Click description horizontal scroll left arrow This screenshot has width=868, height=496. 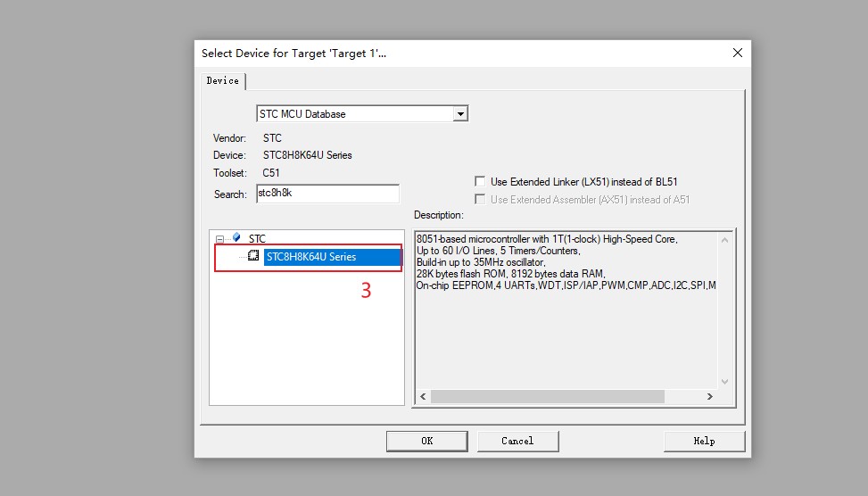pyautogui.click(x=424, y=396)
